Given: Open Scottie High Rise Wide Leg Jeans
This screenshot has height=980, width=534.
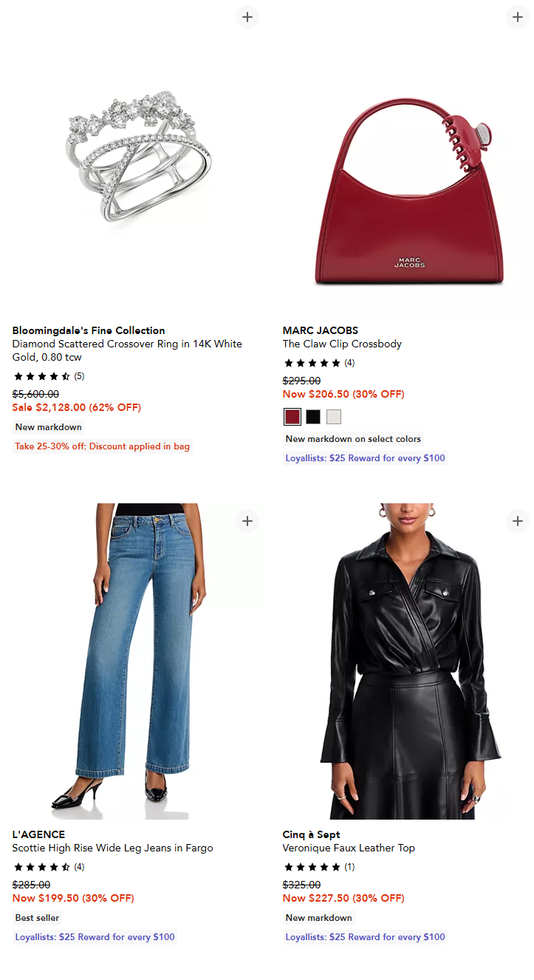Looking at the screenshot, I should point(112,848).
